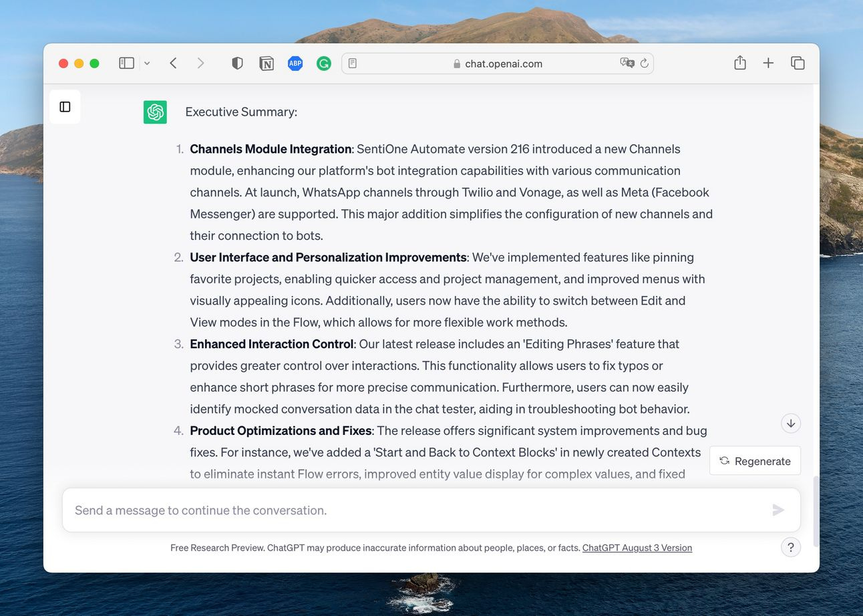Open the Adblock Plus extension

295,63
